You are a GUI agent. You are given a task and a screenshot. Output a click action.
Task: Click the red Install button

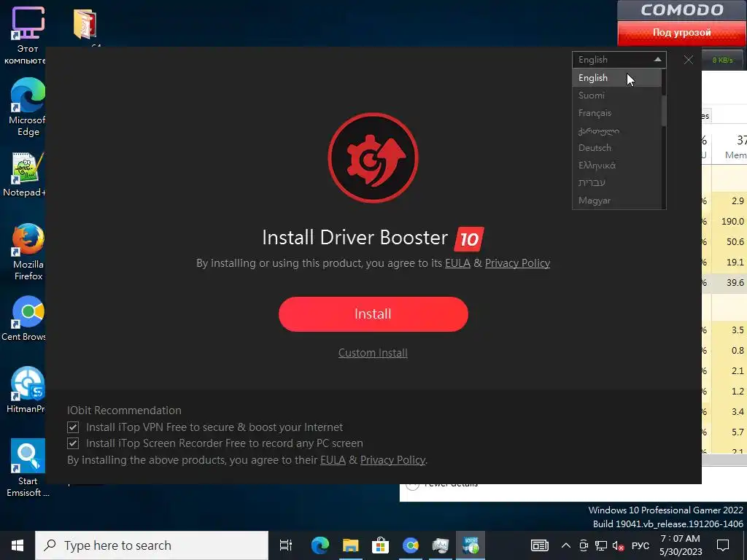373,314
